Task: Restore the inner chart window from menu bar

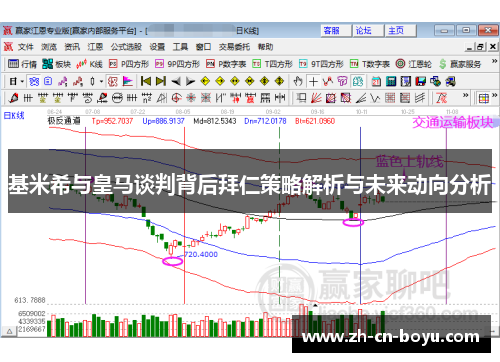Action: click(x=480, y=47)
